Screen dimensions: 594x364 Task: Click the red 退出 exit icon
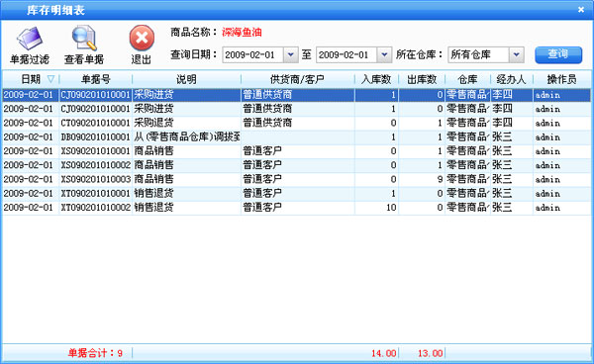[142, 38]
